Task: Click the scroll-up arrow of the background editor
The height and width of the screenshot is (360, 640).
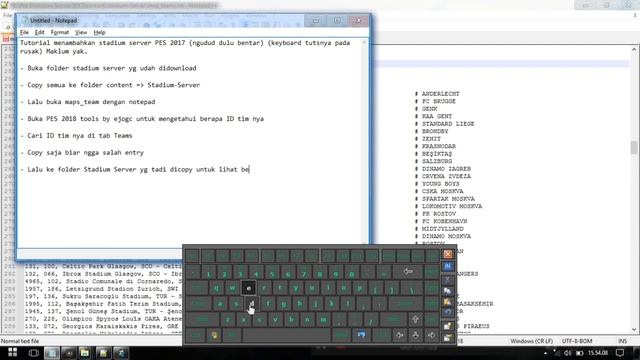Action: (x=634, y=49)
